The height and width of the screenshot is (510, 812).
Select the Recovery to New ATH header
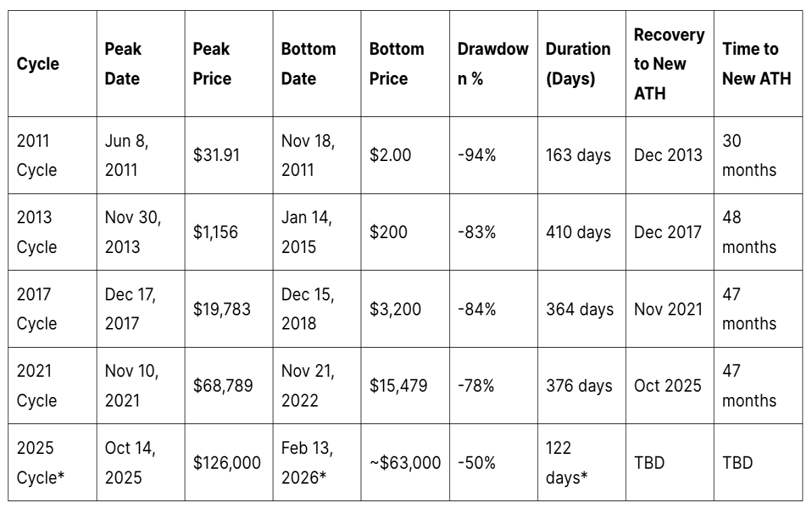pyautogui.click(x=660, y=64)
